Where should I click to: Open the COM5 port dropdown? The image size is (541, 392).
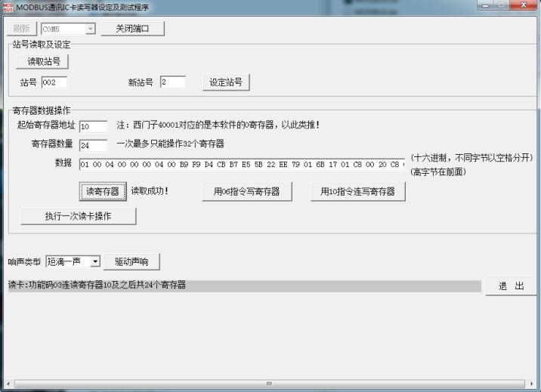click(91, 29)
